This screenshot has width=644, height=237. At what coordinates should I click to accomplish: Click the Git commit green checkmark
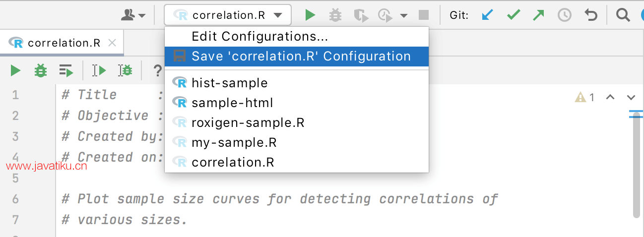513,15
